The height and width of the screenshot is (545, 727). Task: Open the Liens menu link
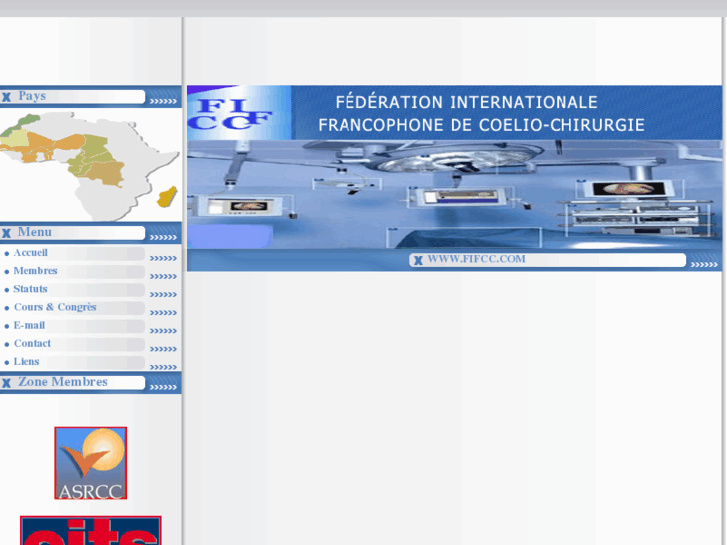[x=26, y=361]
